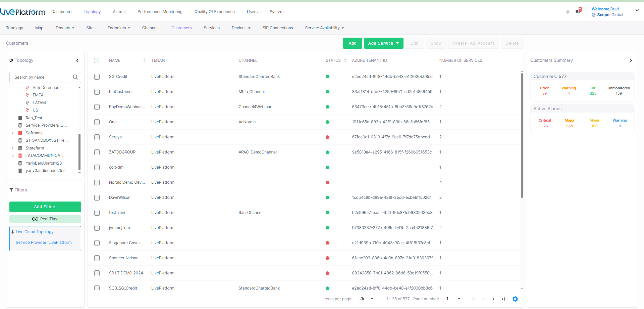Jump to last page arrow

(x=503, y=299)
